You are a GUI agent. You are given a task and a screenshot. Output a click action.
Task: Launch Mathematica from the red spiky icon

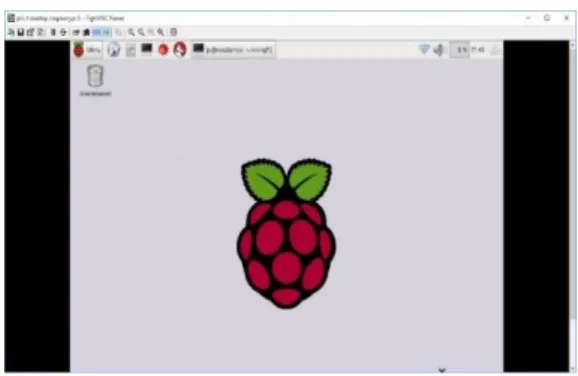coord(163,49)
